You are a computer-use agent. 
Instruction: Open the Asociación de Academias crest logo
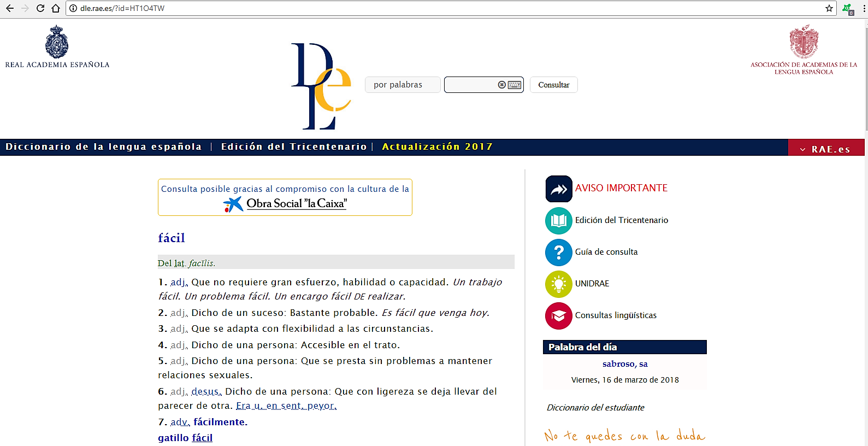804,41
